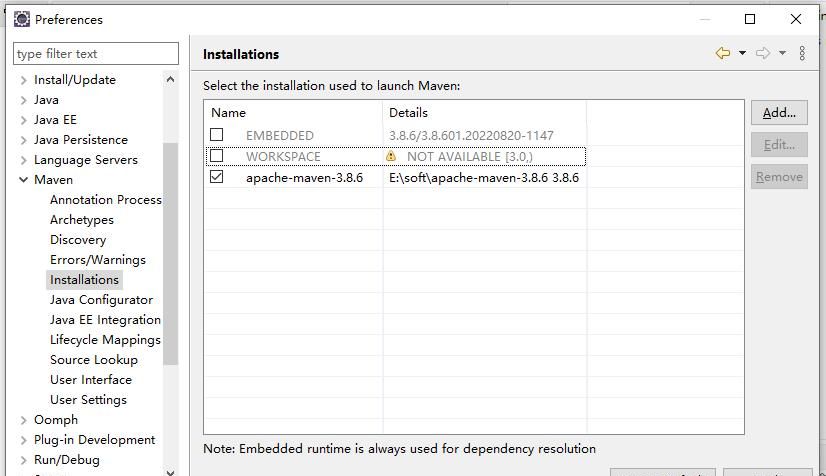Image resolution: width=826 pixels, height=476 pixels.
Task: Click the filter text search field
Action: [x=96, y=54]
